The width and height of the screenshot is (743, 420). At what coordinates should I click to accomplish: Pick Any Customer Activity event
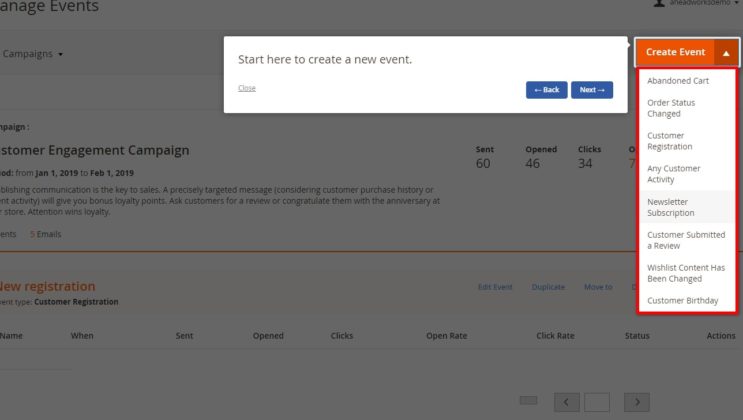[673, 174]
